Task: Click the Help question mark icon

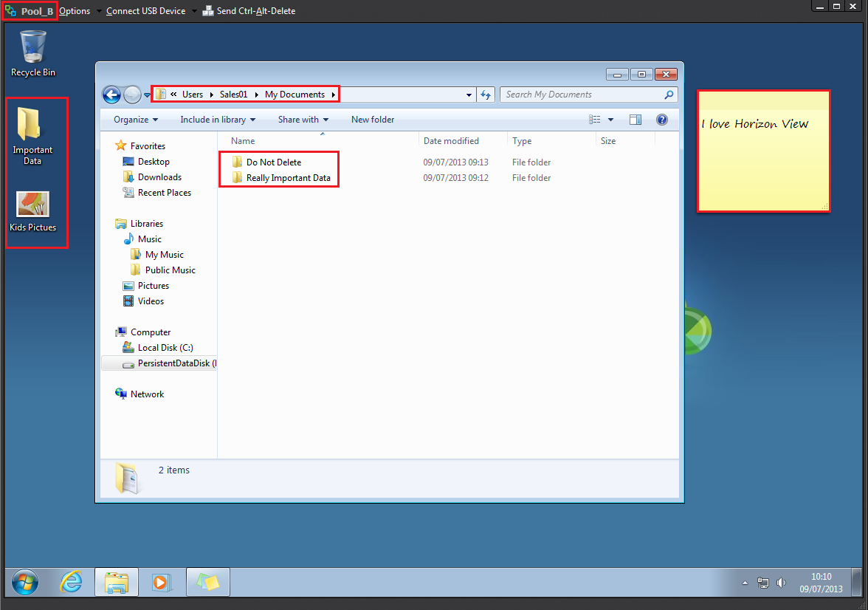Action: click(x=661, y=120)
